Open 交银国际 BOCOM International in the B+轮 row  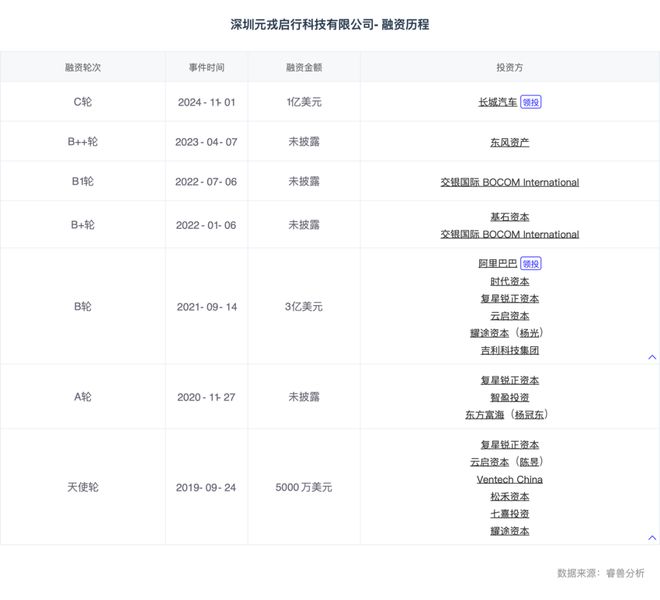509,234
